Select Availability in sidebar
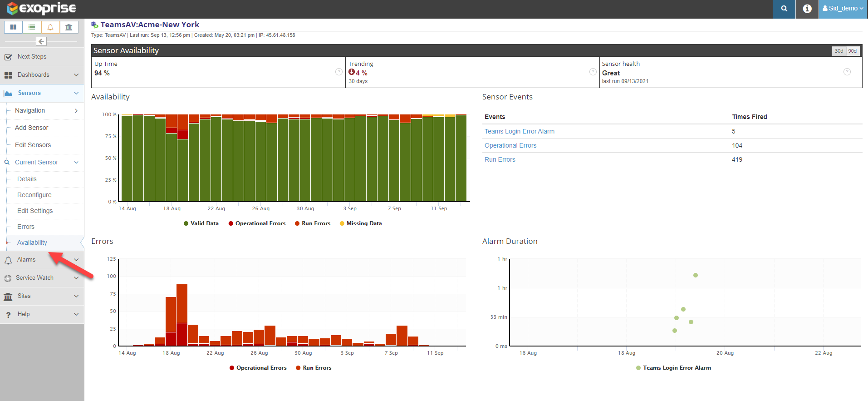Viewport: 868px width, 401px height. (32, 243)
